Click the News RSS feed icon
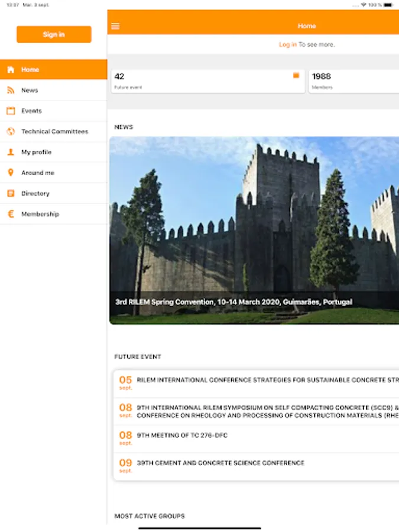This screenshot has width=399, height=532. point(11,90)
